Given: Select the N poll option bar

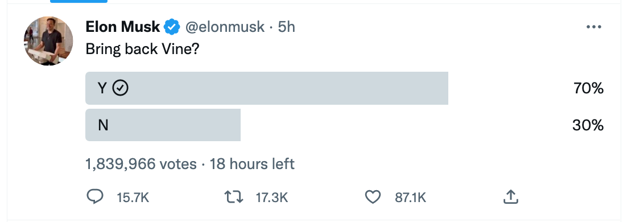Looking at the screenshot, I should [x=163, y=125].
